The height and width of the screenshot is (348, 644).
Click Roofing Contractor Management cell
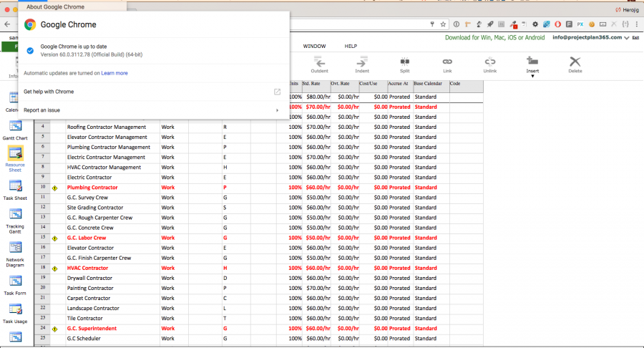tap(113, 127)
